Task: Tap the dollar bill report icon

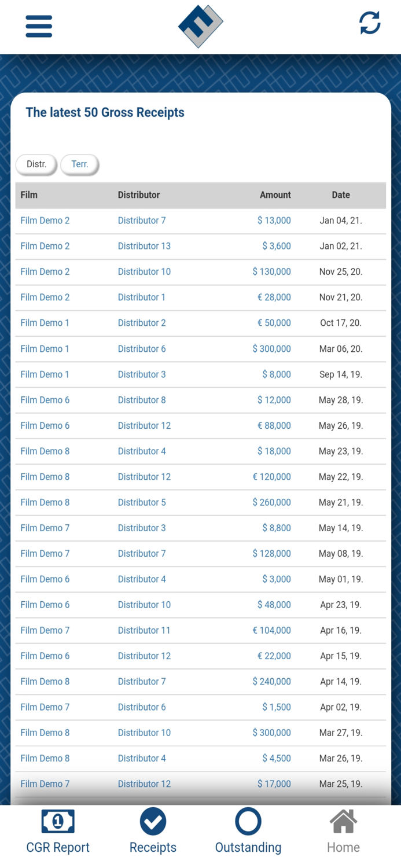Action: (x=57, y=821)
